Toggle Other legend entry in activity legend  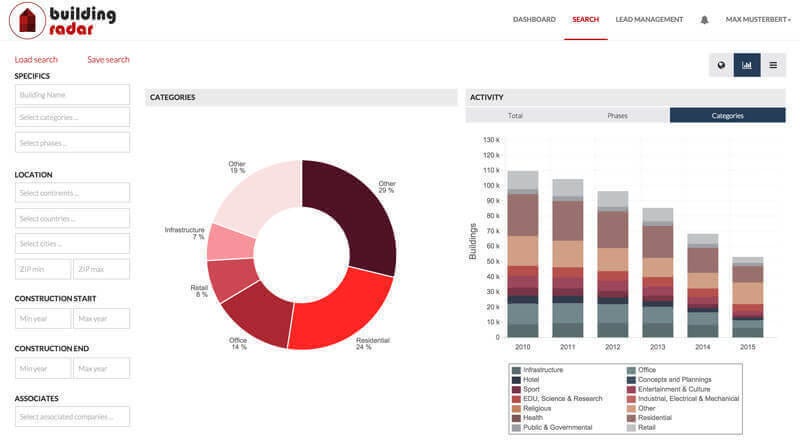[641, 408]
